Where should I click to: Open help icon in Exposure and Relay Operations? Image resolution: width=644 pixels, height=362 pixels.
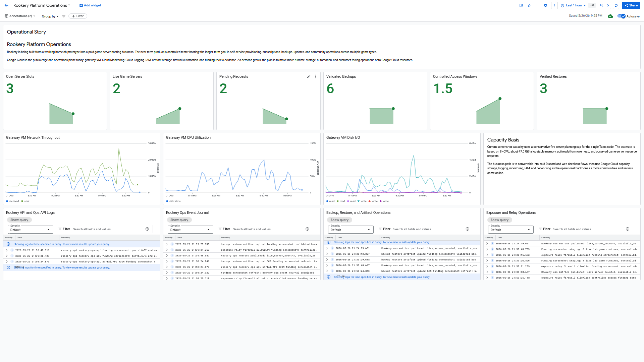pos(628,229)
